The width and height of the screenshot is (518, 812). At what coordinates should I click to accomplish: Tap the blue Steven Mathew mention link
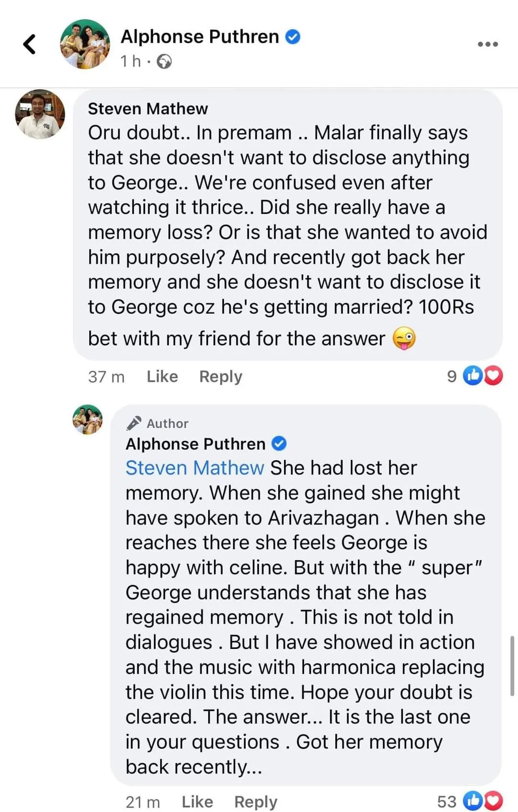195,468
